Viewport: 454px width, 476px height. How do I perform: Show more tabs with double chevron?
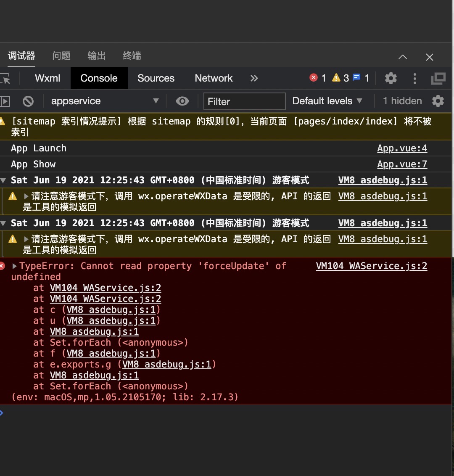(254, 78)
